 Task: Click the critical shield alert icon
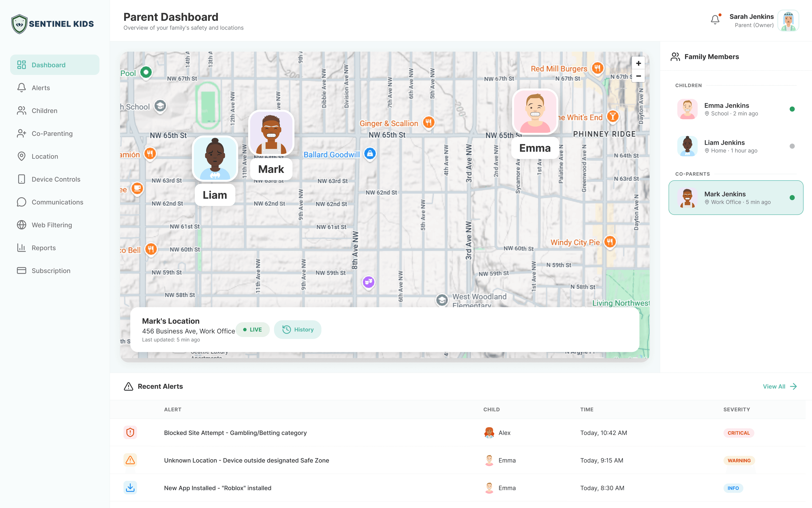point(130,432)
